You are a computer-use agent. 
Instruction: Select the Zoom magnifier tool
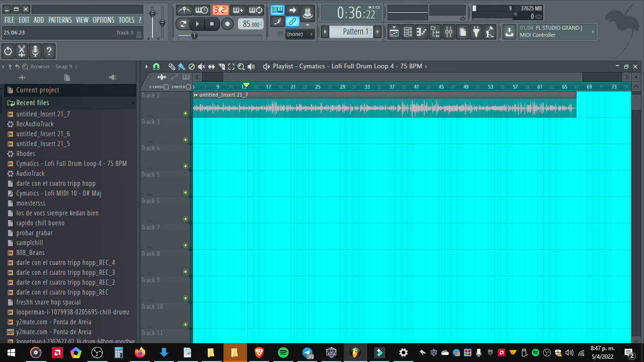coord(241,66)
